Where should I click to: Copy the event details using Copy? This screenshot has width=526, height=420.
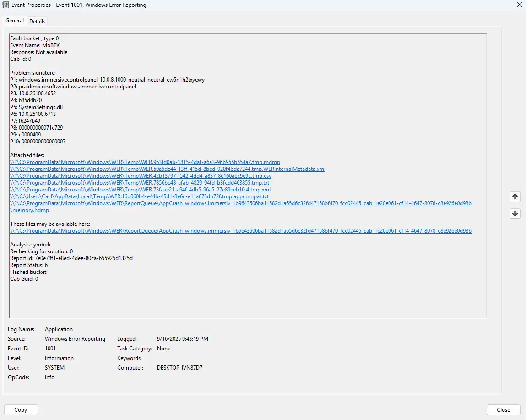click(21, 409)
